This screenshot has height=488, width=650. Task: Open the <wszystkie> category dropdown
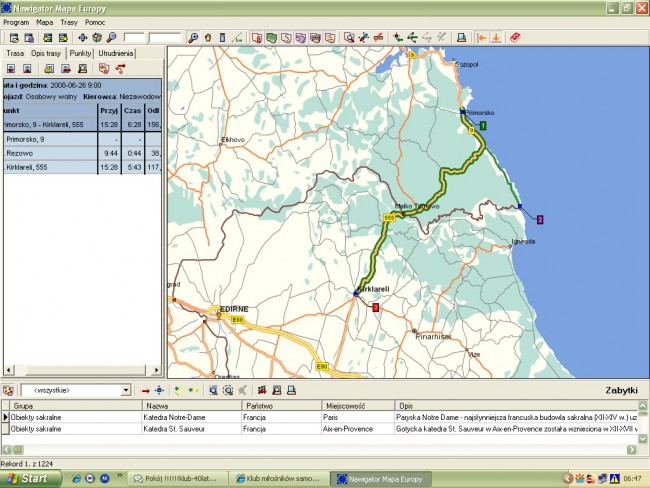tap(125, 390)
